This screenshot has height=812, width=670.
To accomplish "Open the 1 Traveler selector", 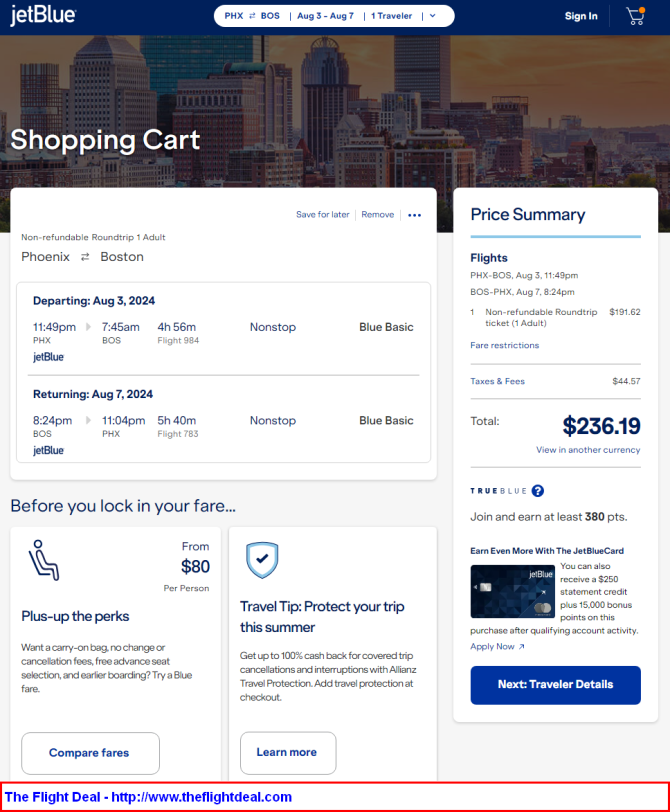I will click(x=392, y=16).
